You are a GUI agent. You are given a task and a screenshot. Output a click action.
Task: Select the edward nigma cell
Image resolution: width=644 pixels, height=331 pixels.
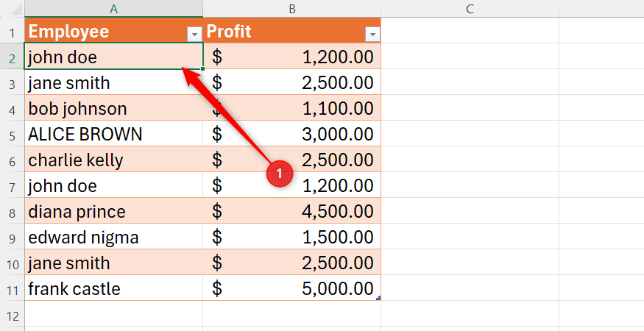point(114,237)
